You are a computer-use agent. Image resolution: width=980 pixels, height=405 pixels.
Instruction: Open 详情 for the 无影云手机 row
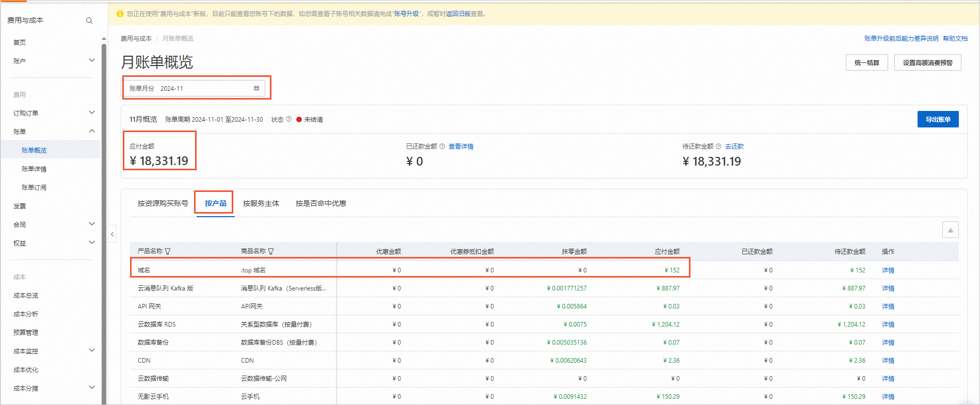tap(888, 397)
